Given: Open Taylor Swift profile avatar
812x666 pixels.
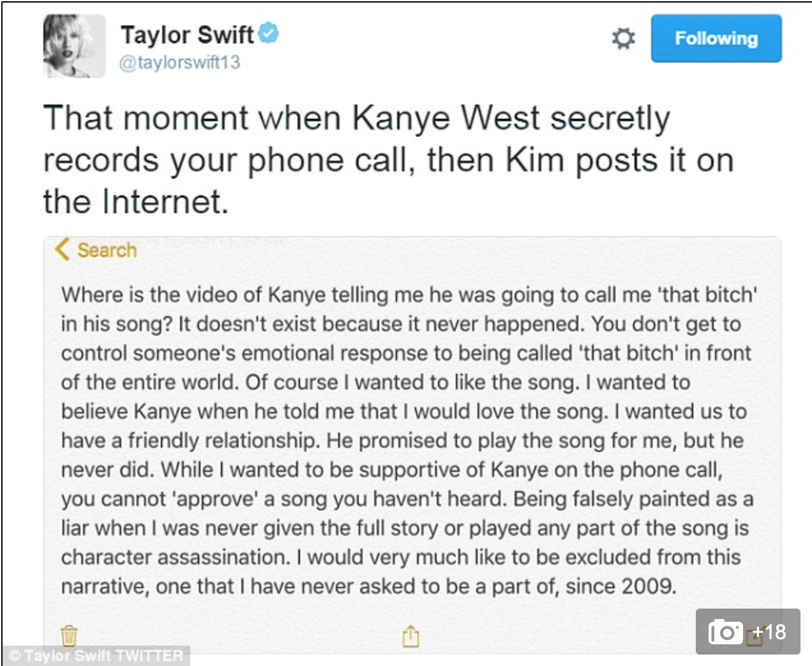Looking at the screenshot, I should coord(75,46).
